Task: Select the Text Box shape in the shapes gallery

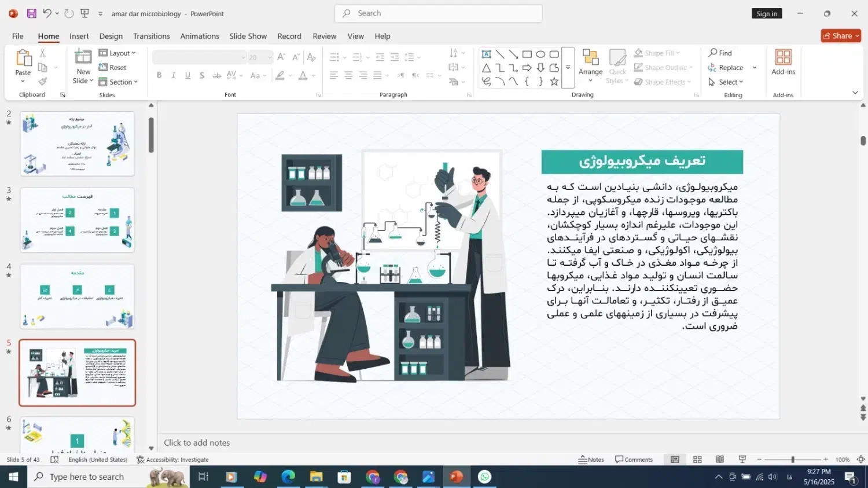Action: pos(486,54)
